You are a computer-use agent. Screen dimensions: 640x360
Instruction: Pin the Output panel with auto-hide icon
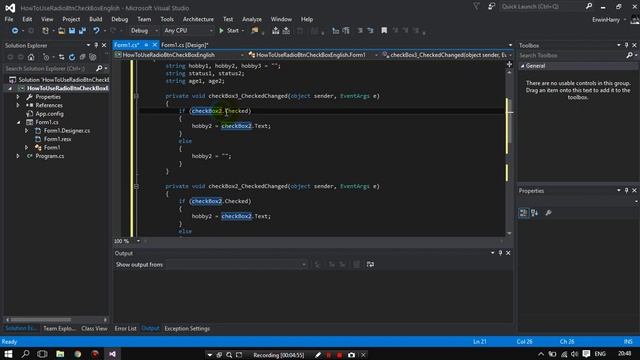[x=500, y=253]
